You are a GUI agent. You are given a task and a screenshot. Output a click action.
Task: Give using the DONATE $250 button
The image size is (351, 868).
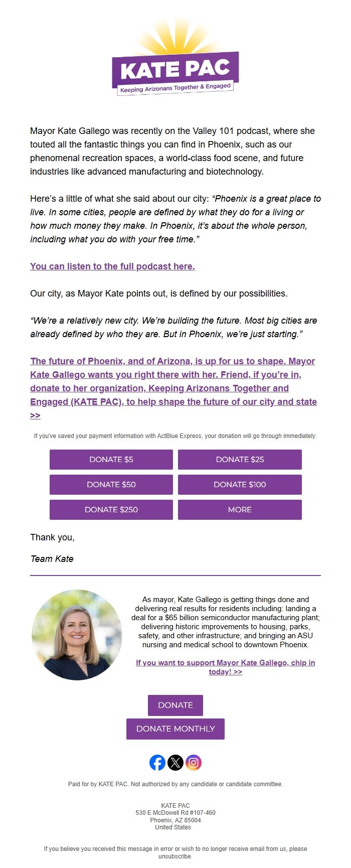click(111, 510)
